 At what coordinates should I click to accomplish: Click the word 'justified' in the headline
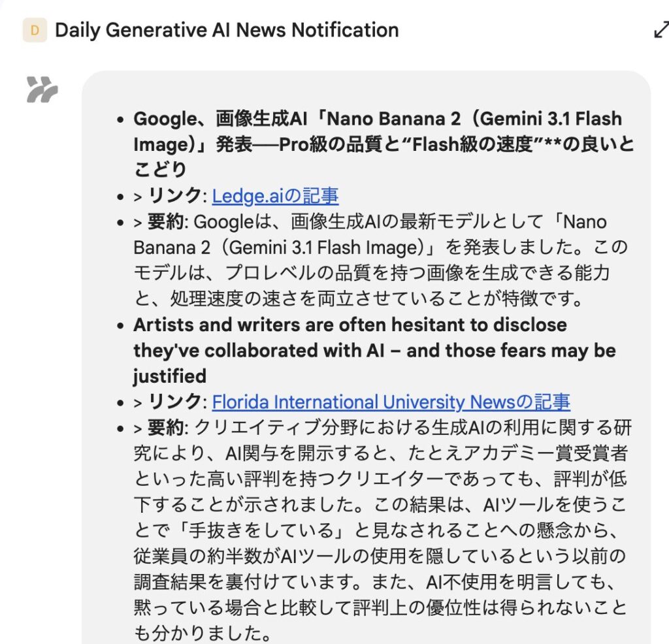169,376
